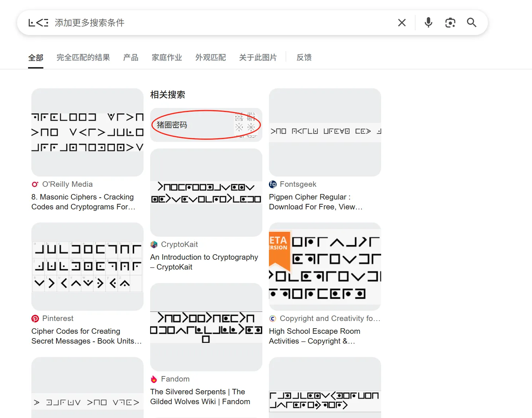The width and height of the screenshot is (532, 418).
Task: Click the O'Reilly Media source icon
Action: pos(35,184)
